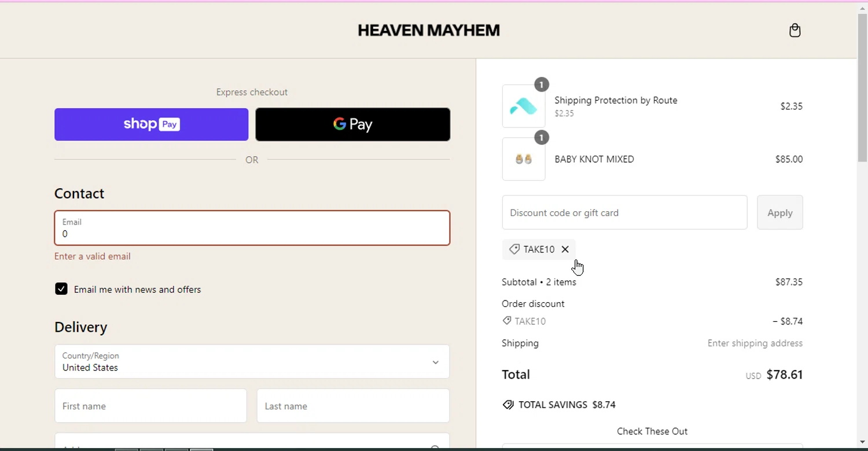The width and height of the screenshot is (868, 451).
Task: Click the discount tag icon on the TAKE10 chip
Action: 514,249
